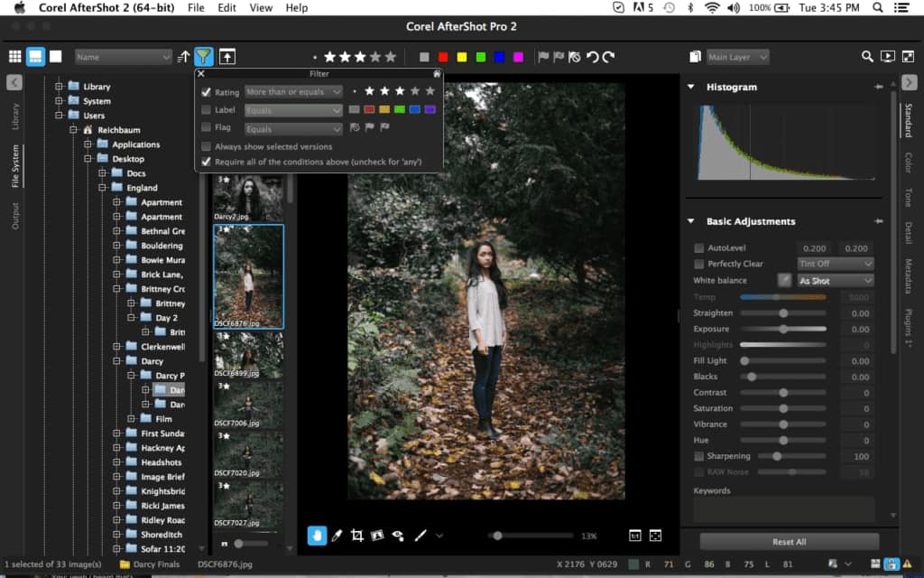Switch to thumbnail grid view
Image resolution: width=924 pixels, height=578 pixels.
tap(14, 56)
